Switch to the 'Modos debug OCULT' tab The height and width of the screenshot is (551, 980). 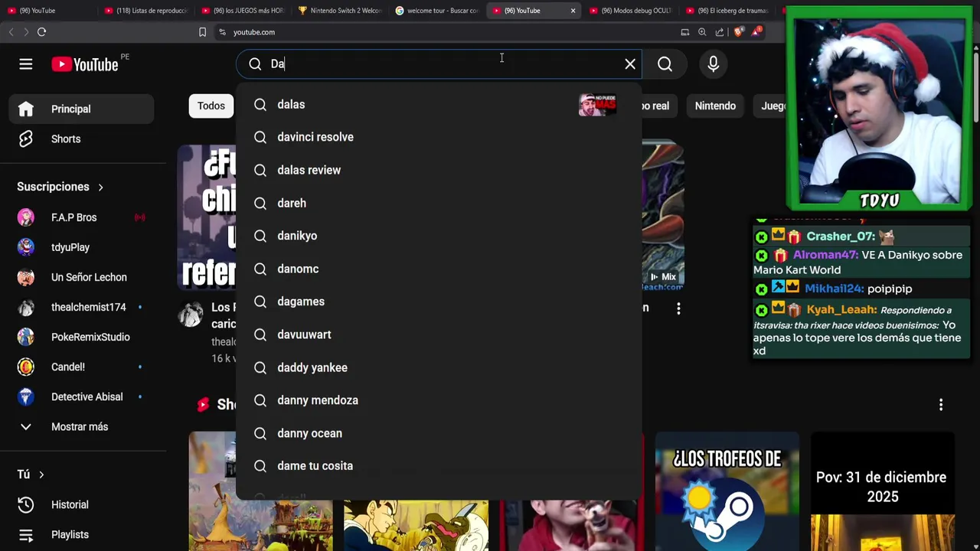630,11
